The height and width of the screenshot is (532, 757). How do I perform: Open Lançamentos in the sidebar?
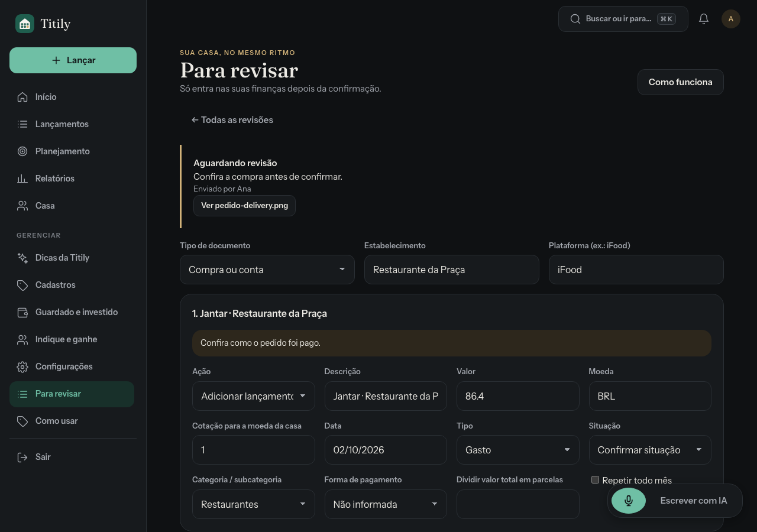click(x=72, y=124)
